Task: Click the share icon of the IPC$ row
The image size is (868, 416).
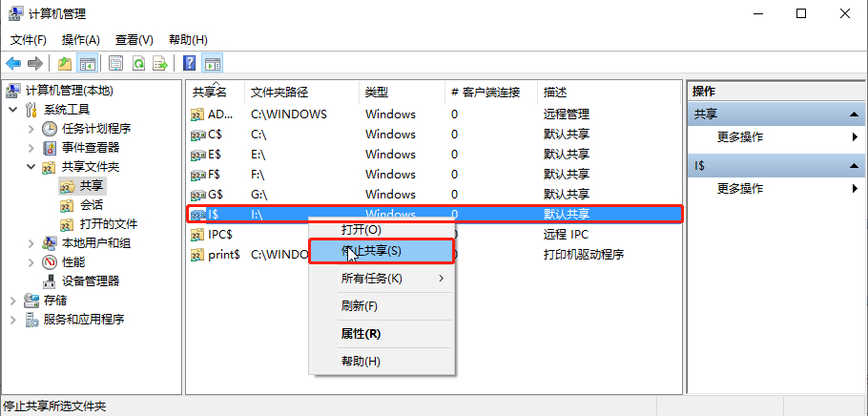Action: coord(197,235)
